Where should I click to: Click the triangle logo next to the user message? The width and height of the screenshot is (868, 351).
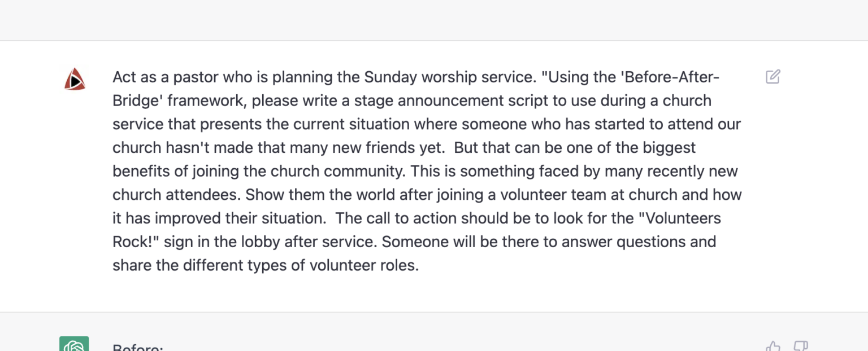click(x=75, y=79)
